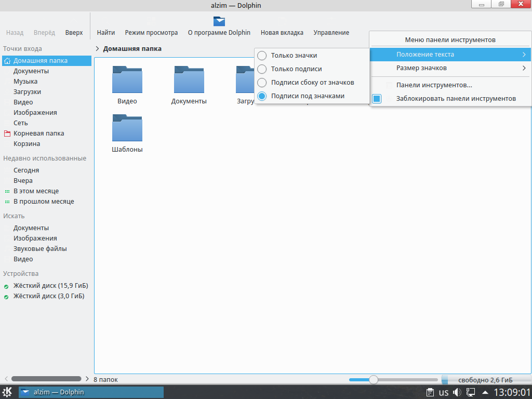Viewport: 532px width, 399px height.
Task: Open the Документы folder icon
Action: tap(189, 79)
